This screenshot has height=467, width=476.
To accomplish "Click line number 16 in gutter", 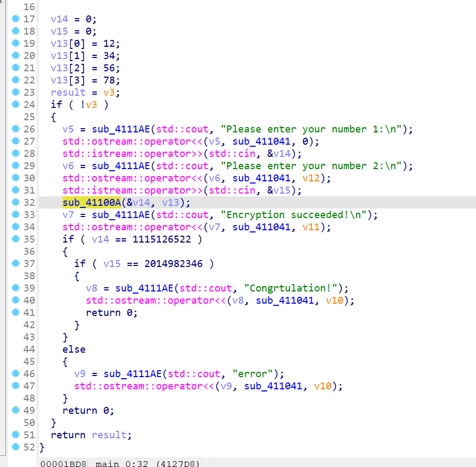I will [29, 7].
